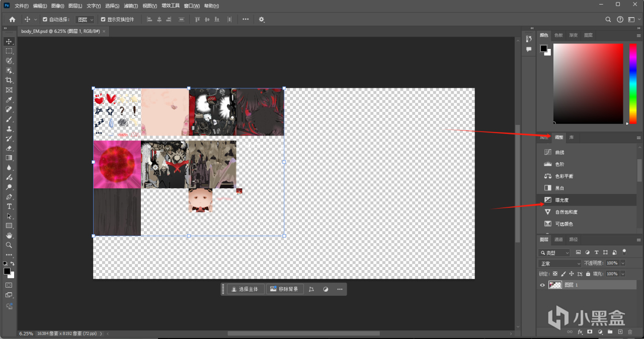Switch to the 通道 tab
644x339 pixels.
click(x=558, y=240)
